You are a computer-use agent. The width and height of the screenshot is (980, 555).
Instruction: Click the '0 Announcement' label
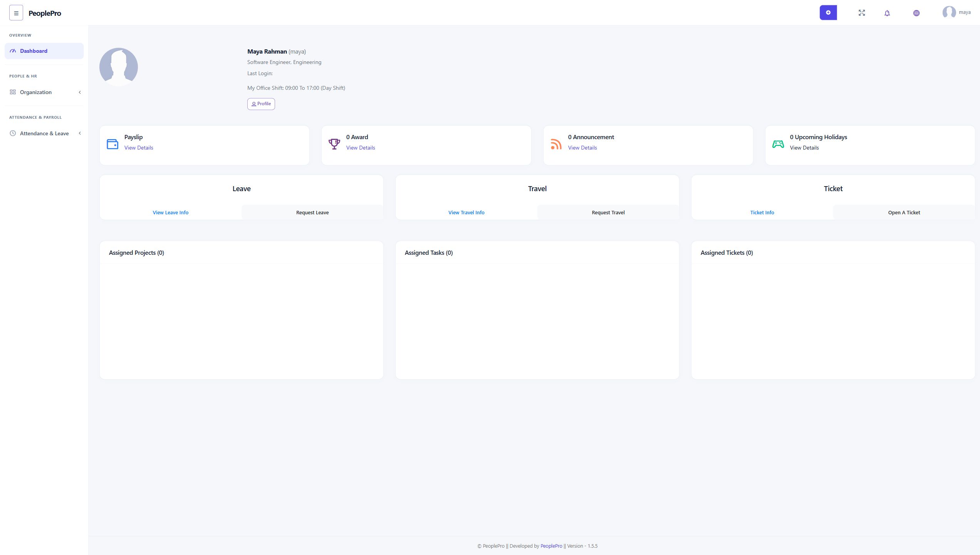[591, 137]
